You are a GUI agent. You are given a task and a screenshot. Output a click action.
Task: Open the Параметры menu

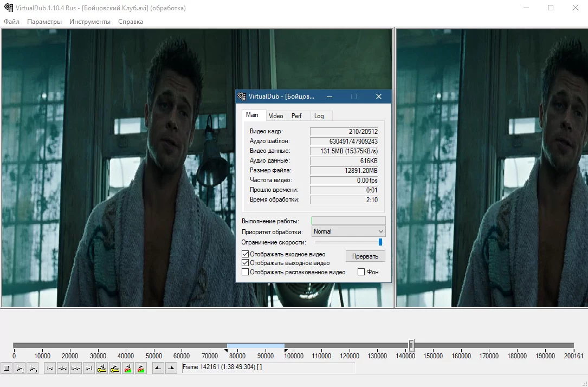coord(44,21)
